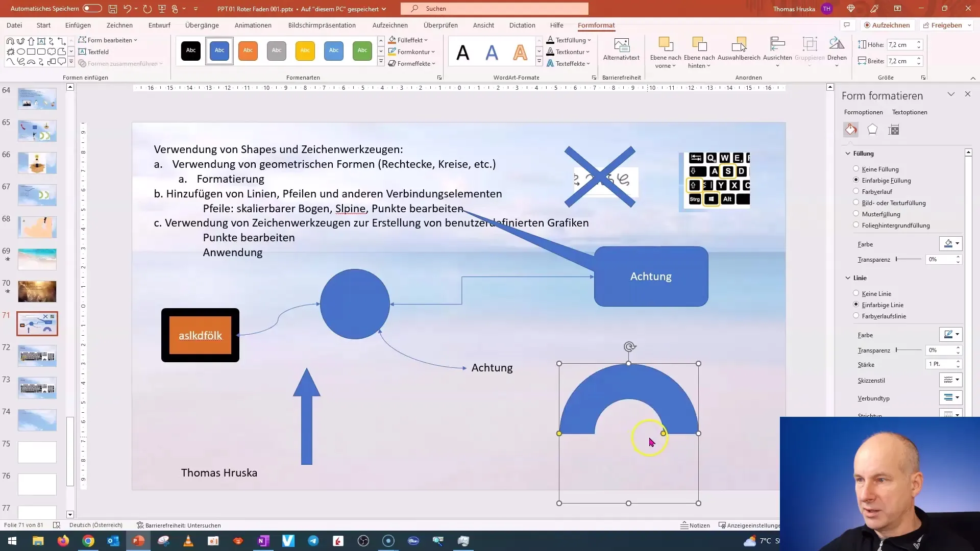The width and height of the screenshot is (980, 551).
Task: Open the fill Farbe color picker
Action: tap(950, 244)
